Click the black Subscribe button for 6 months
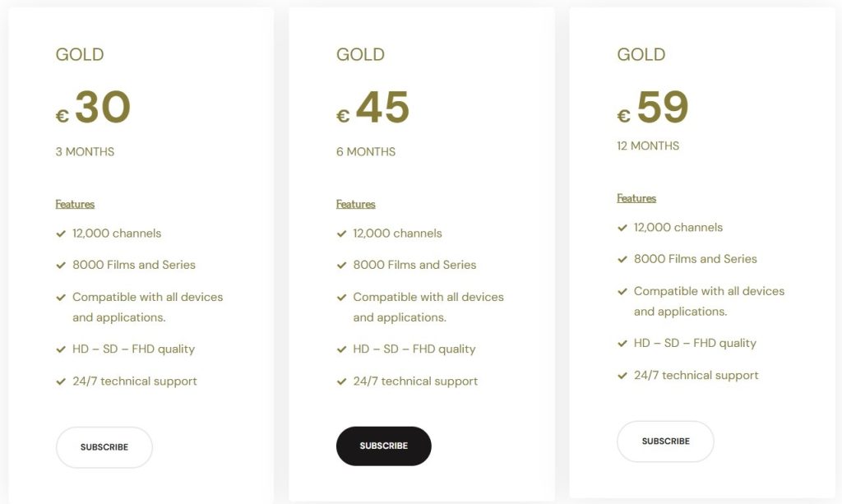Image resolution: width=842 pixels, height=504 pixels. coord(383,446)
